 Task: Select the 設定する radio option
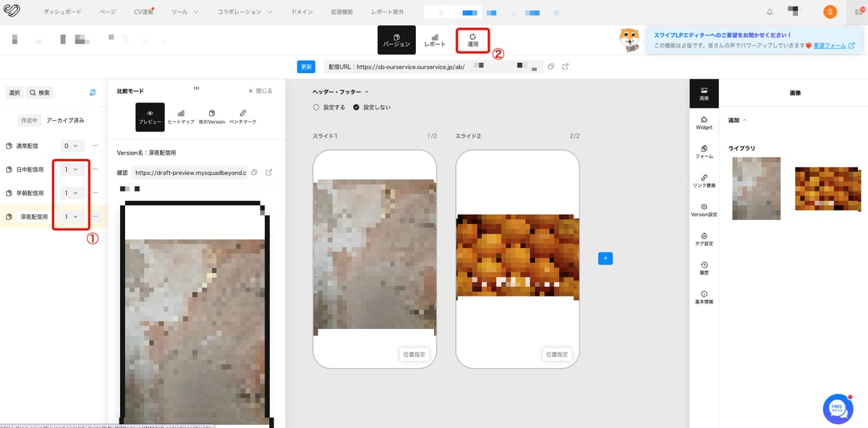click(316, 107)
